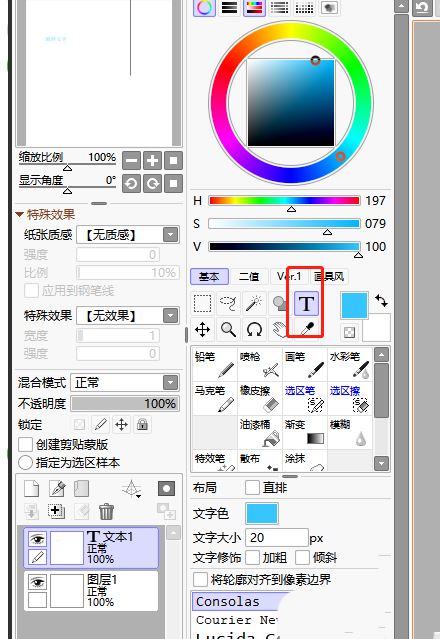Swap foreground and background colors
Viewport: 440px width, 639px height.
382,301
